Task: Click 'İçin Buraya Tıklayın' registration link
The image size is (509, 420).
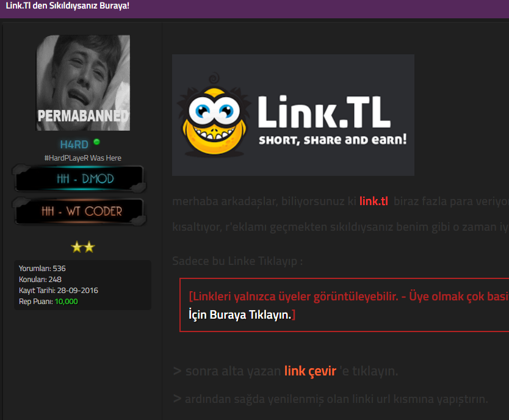Action: pyautogui.click(x=240, y=315)
